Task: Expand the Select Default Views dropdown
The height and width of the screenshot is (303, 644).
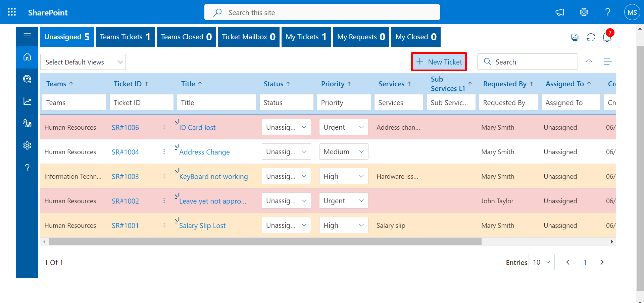Action: (83, 62)
